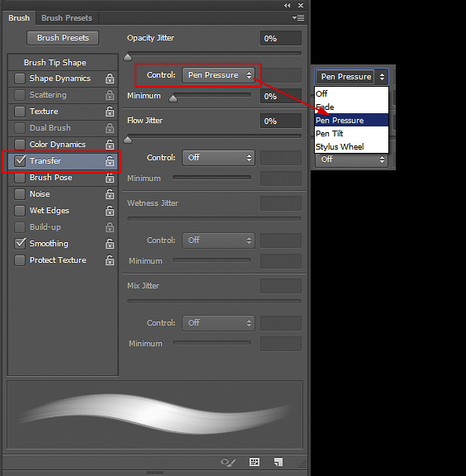The width and height of the screenshot is (466, 476).
Task: Switch to the Brush Presets tab
Action: click(67, 18)
